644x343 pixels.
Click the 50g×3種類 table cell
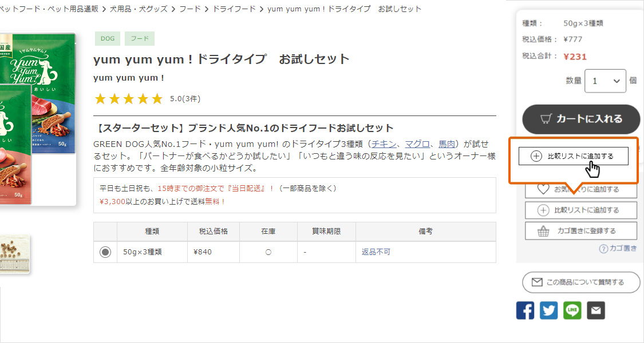point(152,252)
